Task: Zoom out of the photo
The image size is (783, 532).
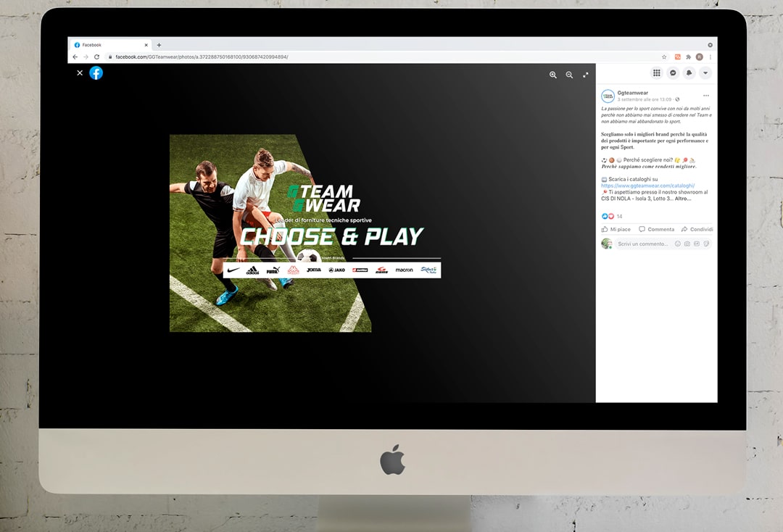Action: [x=569, y=75]
